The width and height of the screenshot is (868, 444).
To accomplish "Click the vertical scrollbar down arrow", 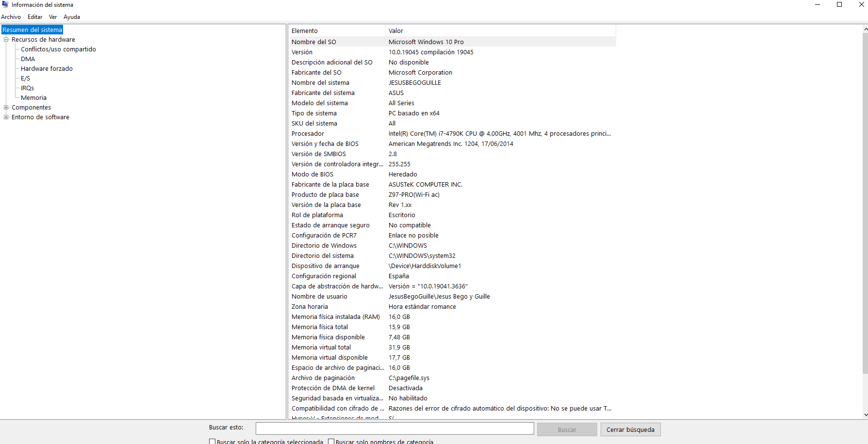I will (865, 415).
